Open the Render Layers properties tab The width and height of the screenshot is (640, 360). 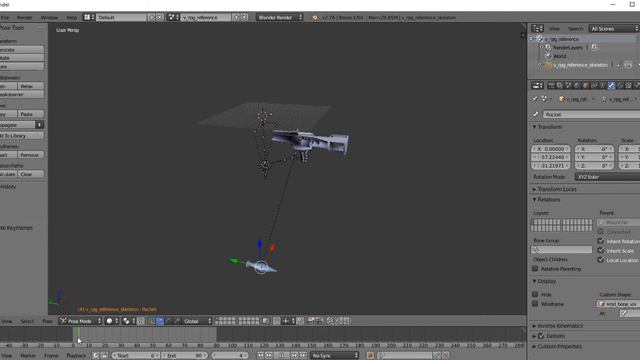click(559, 85)
